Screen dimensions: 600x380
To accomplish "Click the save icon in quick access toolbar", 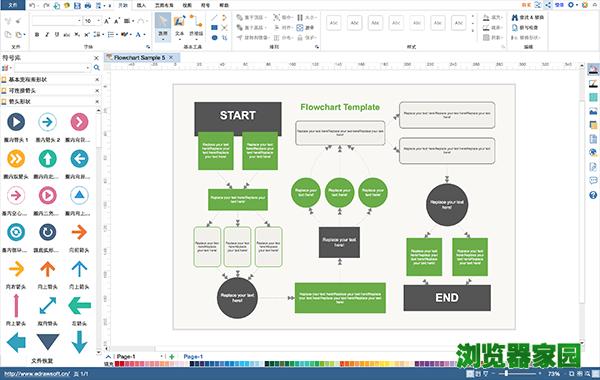I will pos(77,5).
